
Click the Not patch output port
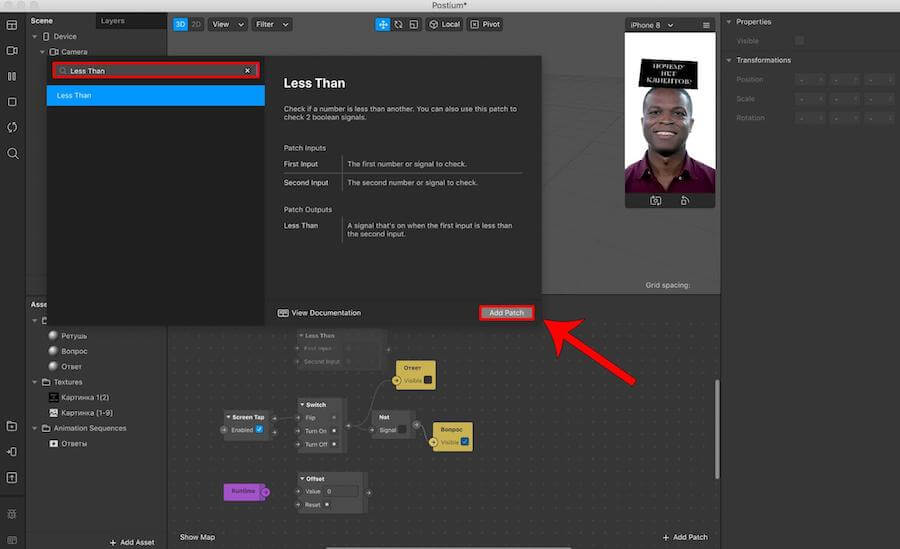(416, 425)
